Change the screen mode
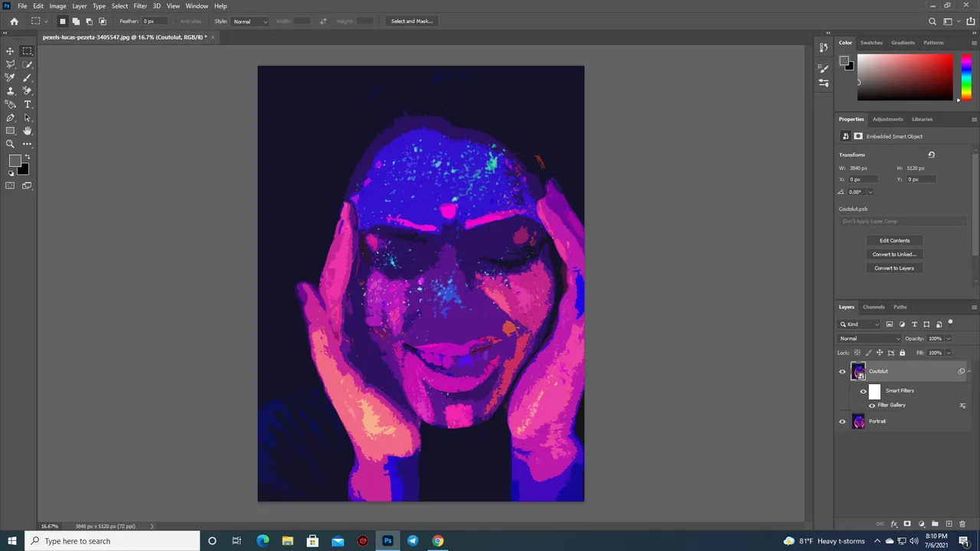This screenshot has height=551, width=980. coord(27,185)
